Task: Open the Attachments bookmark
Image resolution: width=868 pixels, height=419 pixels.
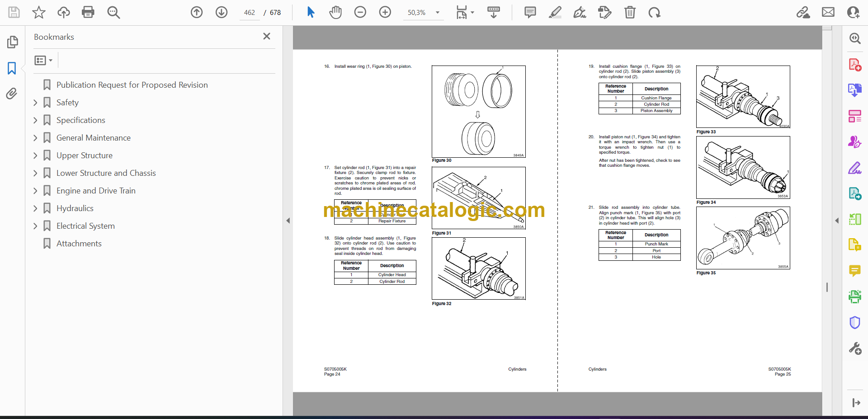Action: pyautogui.click(x=79, y=244)
